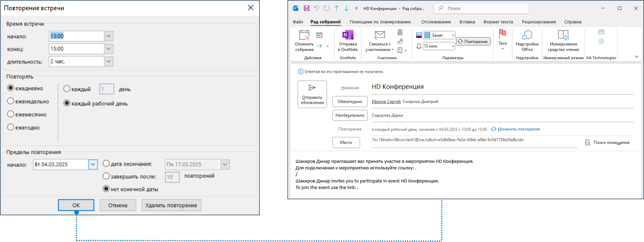Click the Отменить собрание calendar icon
The height and width of the screenshot is (242, 644).
click(304, 35)
